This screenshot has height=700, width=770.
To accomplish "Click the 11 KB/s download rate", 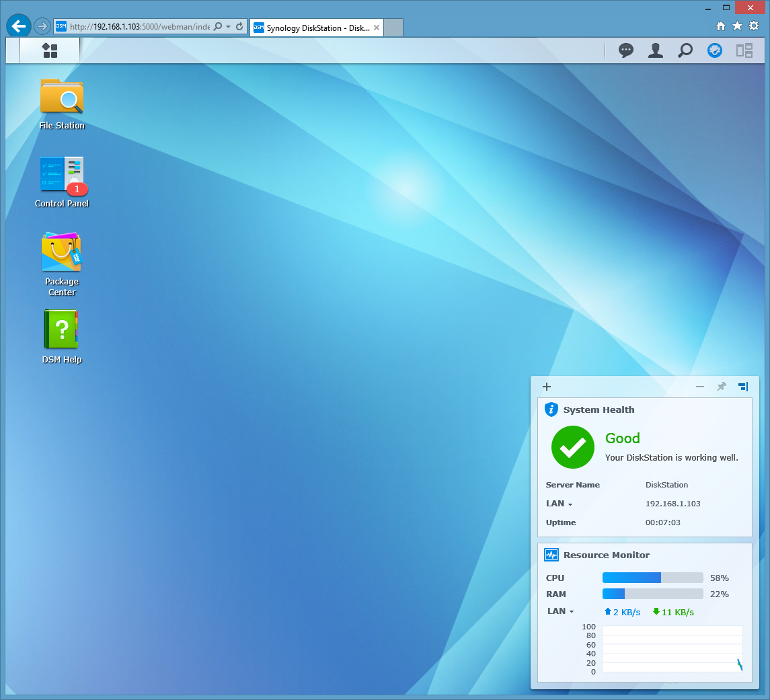I will coord(673,612).
